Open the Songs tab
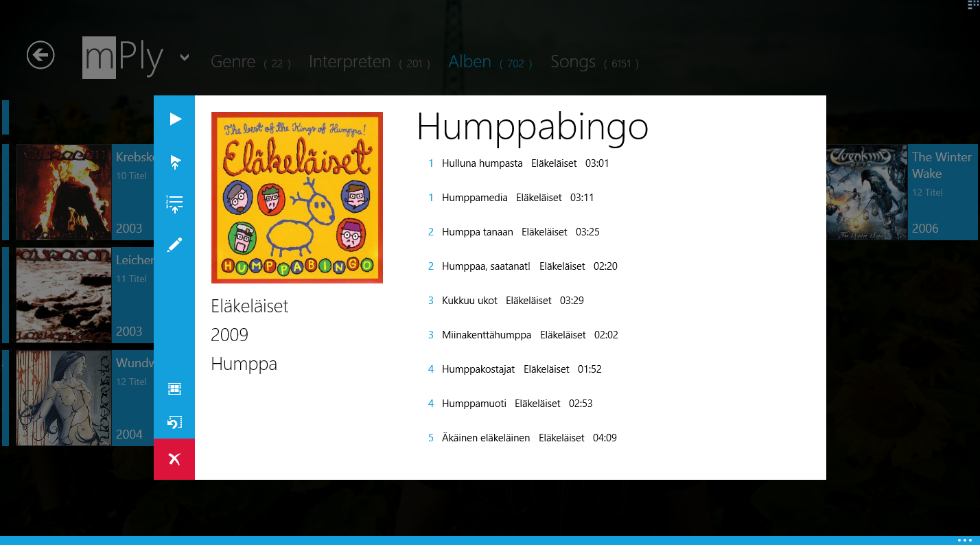 click(572, 62)
